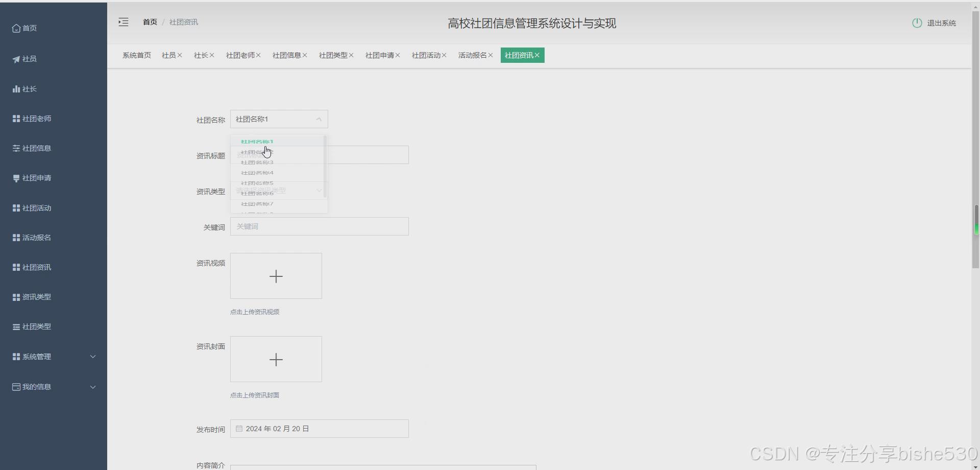
Task: Click the plus icon to upload 资讯封面
Action: [x=276, y=360]
